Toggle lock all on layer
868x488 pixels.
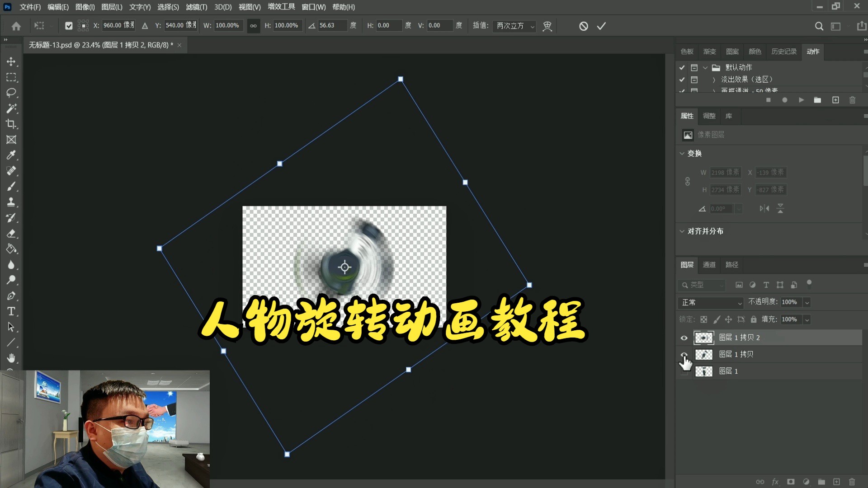(x=754, y=319)
